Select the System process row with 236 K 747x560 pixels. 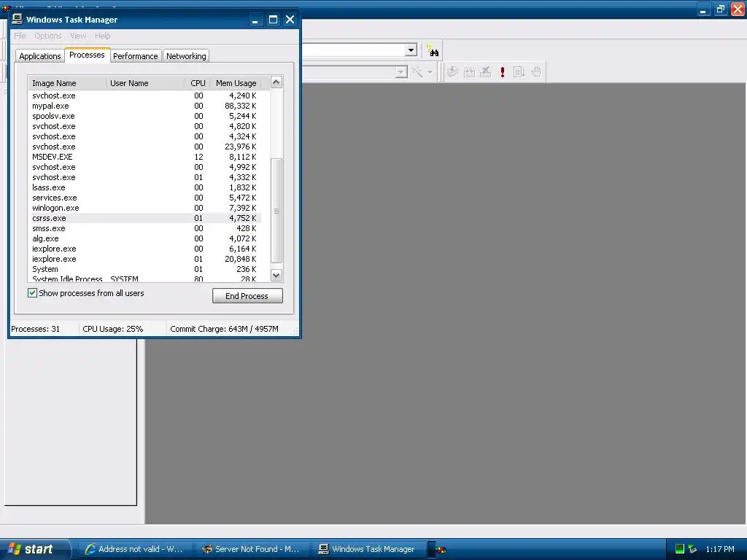click(144, 269)
